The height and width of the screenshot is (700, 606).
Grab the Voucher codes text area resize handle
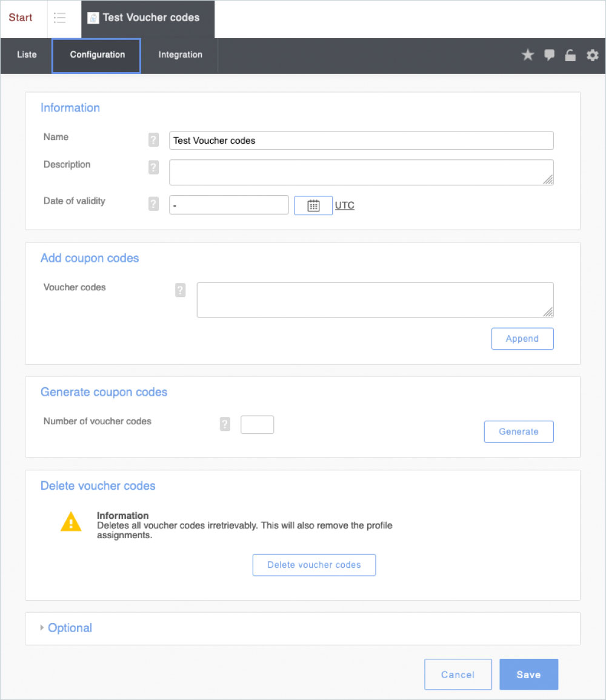coord(548,313)
